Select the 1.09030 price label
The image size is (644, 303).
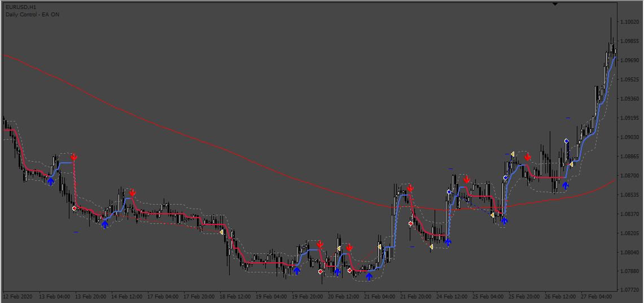630,137
